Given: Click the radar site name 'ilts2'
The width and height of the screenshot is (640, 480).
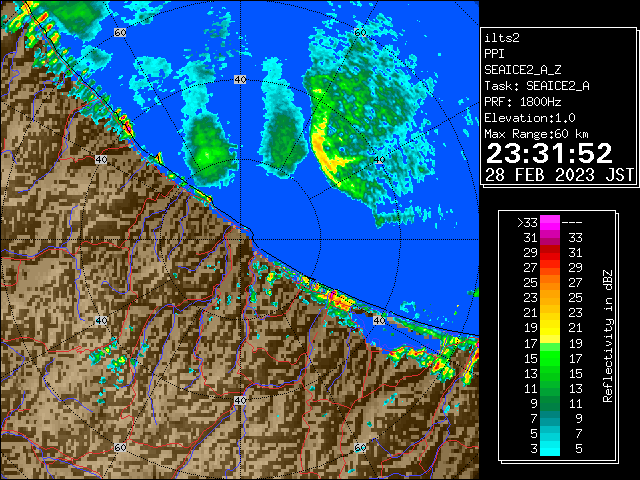Looking at the screenshot, I should (502, 38).
